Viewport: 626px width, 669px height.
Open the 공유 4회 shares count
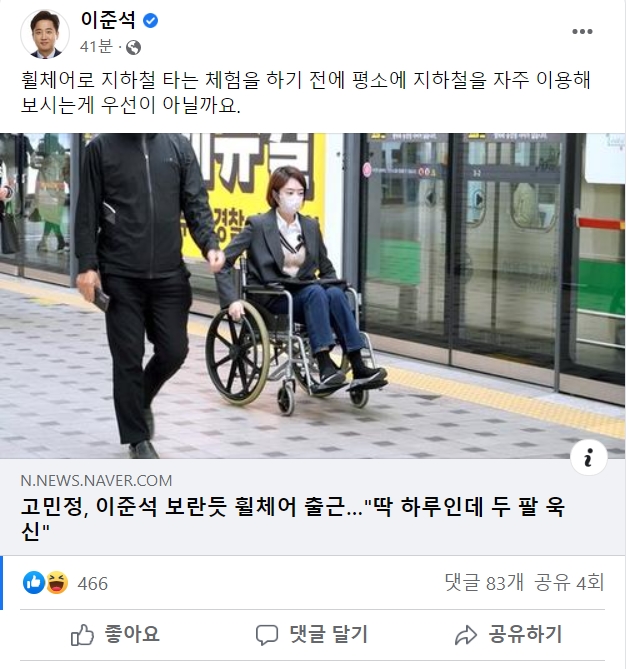pos(569,582)
